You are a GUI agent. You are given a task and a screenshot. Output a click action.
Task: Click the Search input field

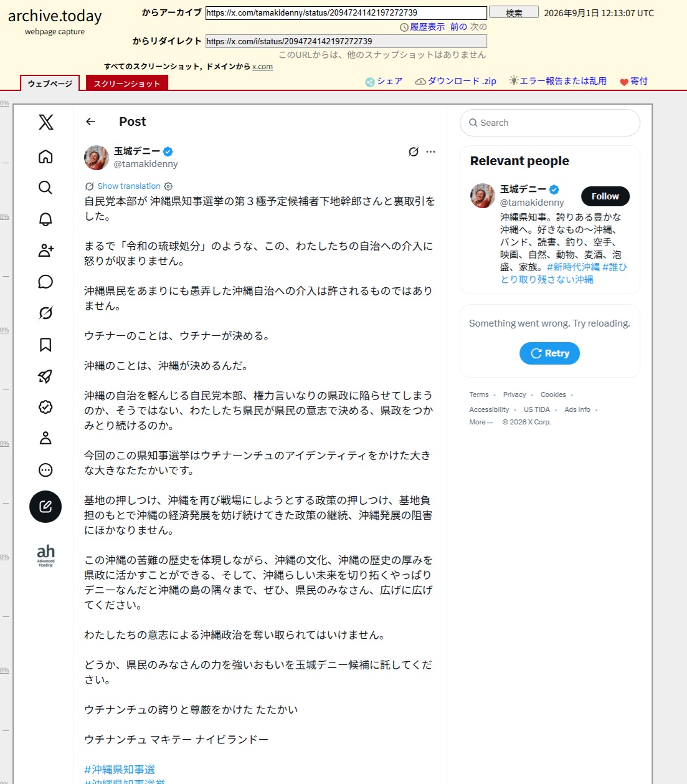(550, 123)
